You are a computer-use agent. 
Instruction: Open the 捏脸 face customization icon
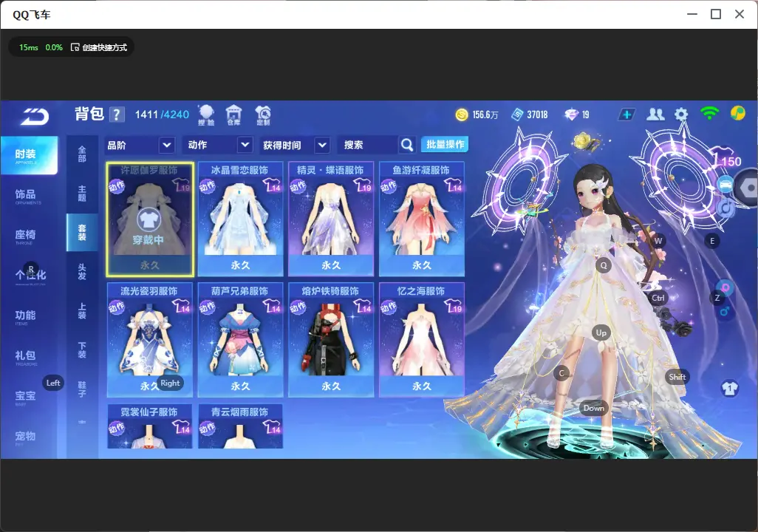coord(206,115)
